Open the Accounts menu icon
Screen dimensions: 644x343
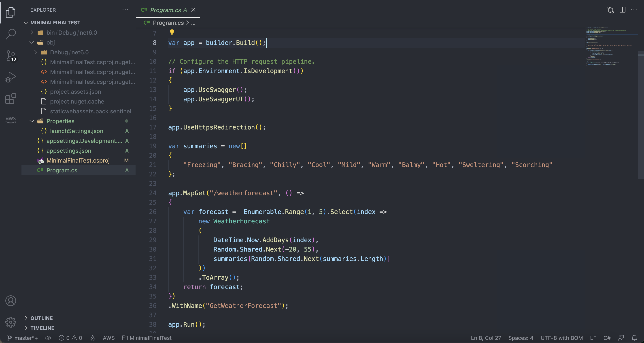[11, 301]
